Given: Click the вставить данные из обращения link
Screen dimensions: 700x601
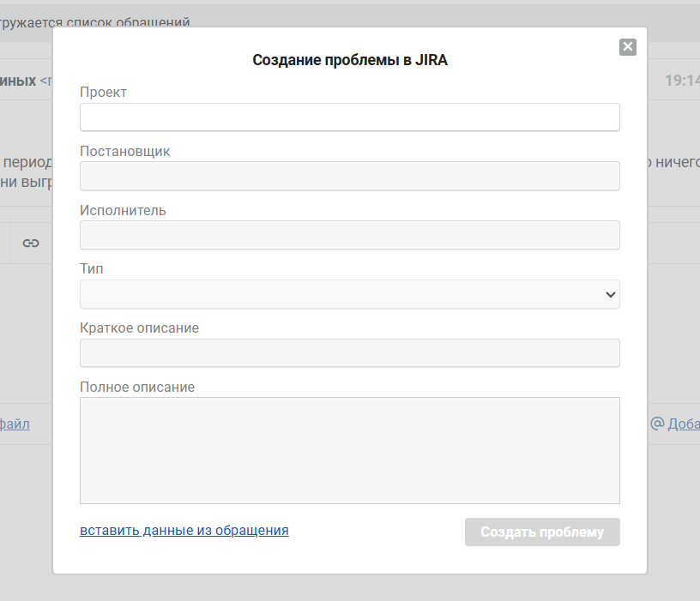Looking at the screenshot, I should (x=184, y=530).
